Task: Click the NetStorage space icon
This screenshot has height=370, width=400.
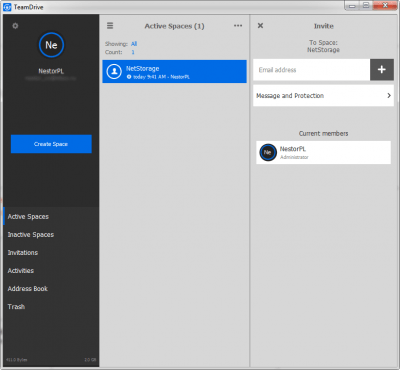Action: [114, 71]
